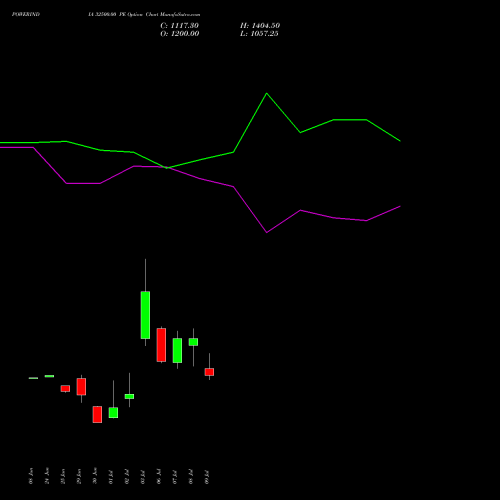This screenshot has height=500, width=500.
Task: Click the close value C: 1117.30
Action: tap(179, 26)
